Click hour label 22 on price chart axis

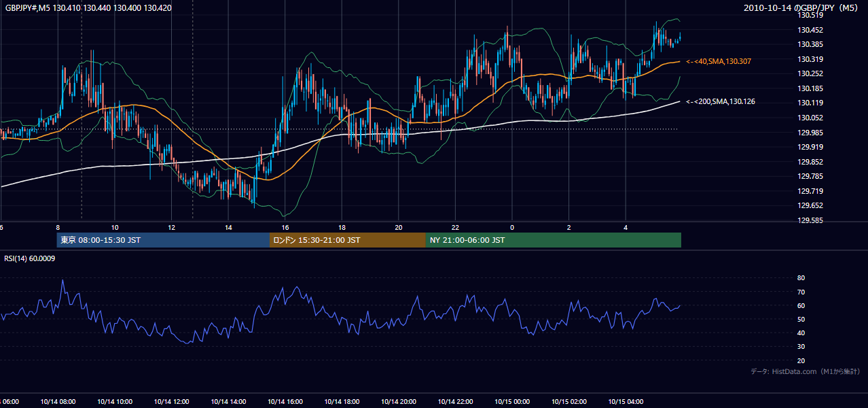tap(455, 227)
